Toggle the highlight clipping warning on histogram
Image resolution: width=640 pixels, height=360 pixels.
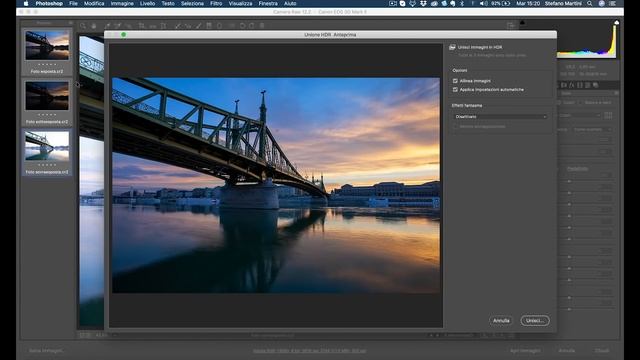616,22
